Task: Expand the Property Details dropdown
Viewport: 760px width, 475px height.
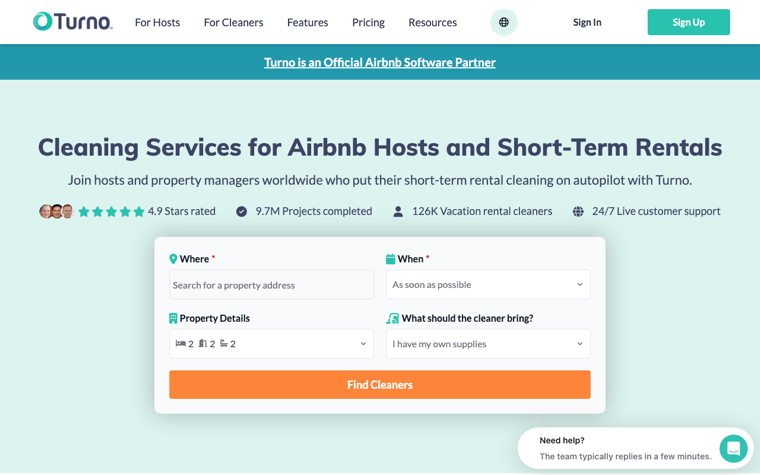Action: tap(271, 344)
